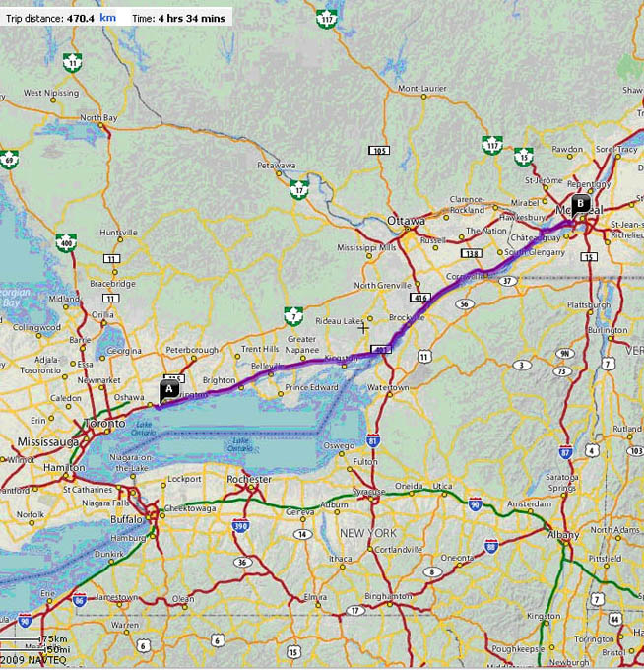
Task: Click the Route 105 shield north of Ottawa
Action: 378,150
